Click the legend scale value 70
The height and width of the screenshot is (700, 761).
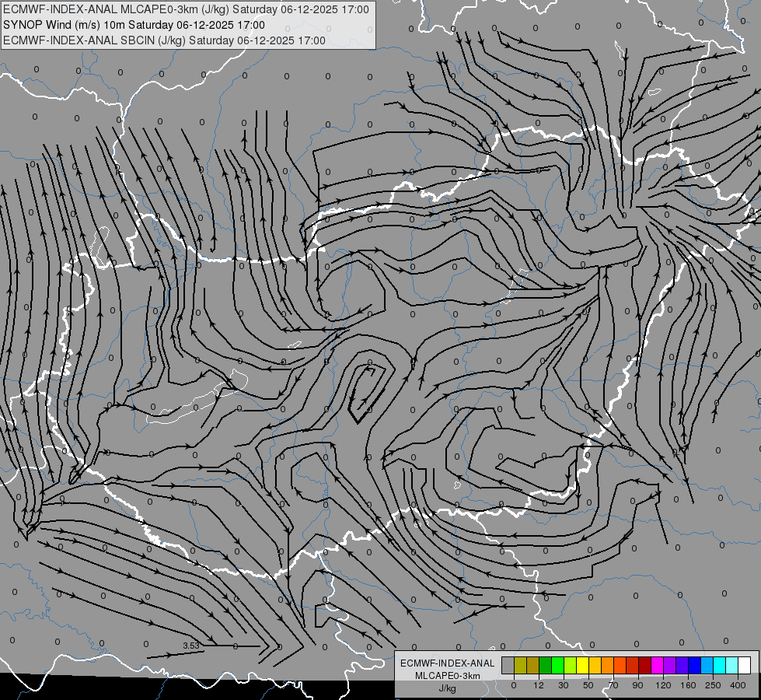(613, 685)
